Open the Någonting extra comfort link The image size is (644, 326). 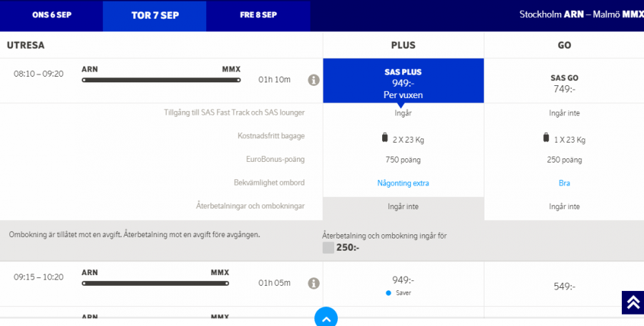403,183
